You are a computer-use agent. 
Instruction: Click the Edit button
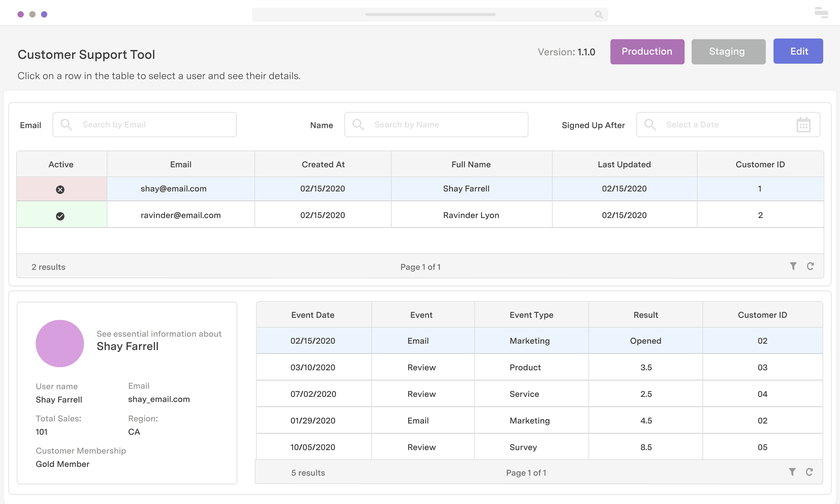(x=798, y=51)
